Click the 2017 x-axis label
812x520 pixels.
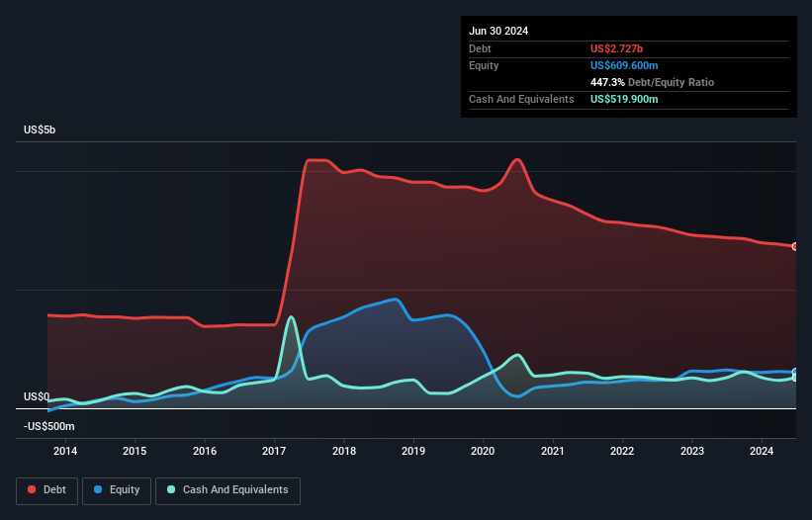click(274, 451)
